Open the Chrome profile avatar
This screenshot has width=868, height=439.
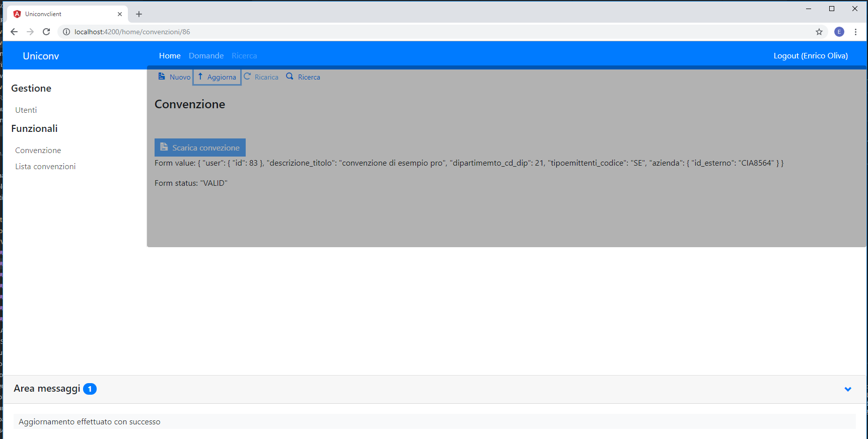(839, 32)
